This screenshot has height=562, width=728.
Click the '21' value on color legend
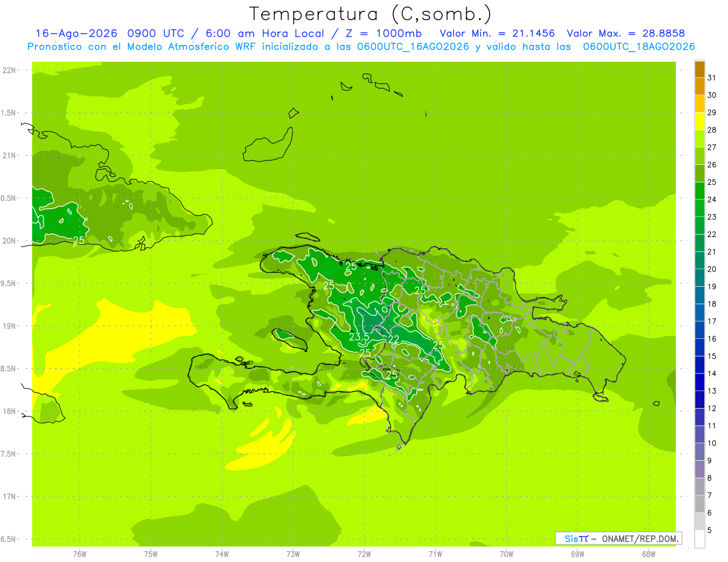click(712, 251)
